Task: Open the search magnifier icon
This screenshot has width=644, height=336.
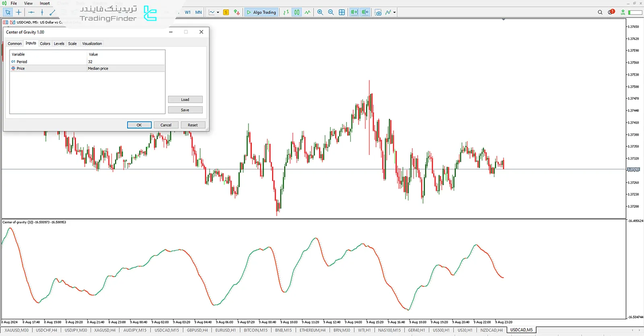Action: point(600,12)
